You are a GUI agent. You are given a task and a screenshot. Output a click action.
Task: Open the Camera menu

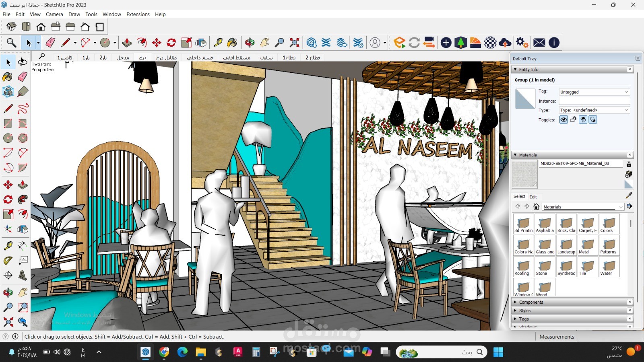[54, 14]
